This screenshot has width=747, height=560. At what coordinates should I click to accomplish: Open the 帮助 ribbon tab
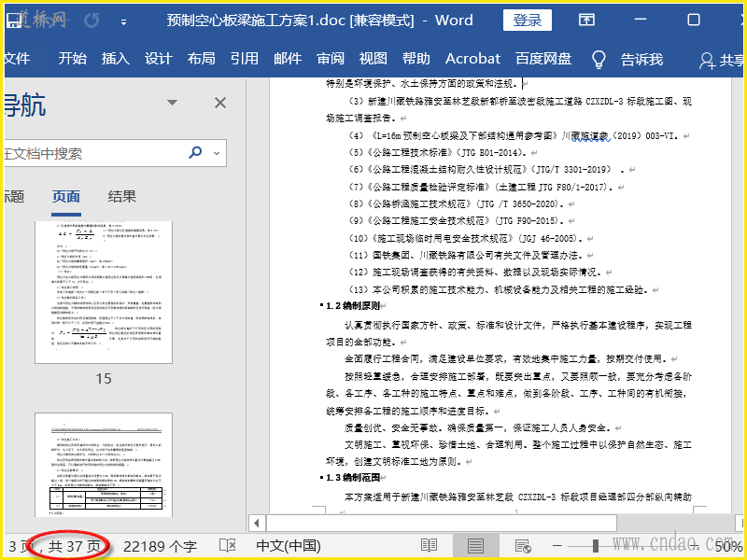point(416,59)
